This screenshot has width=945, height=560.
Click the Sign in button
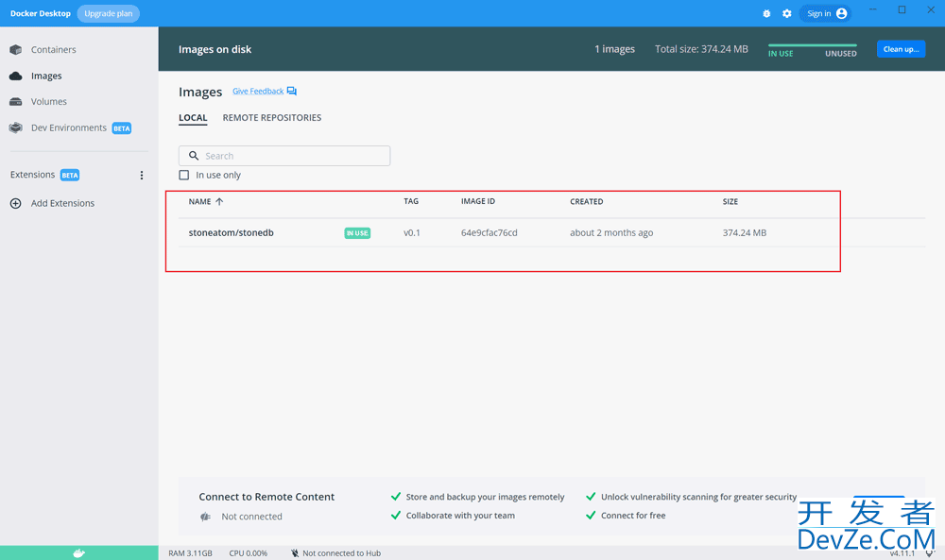coord(826,13)
